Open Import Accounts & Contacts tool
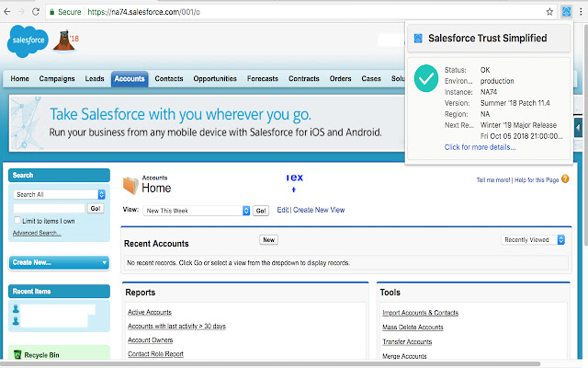 click(421, 313)
